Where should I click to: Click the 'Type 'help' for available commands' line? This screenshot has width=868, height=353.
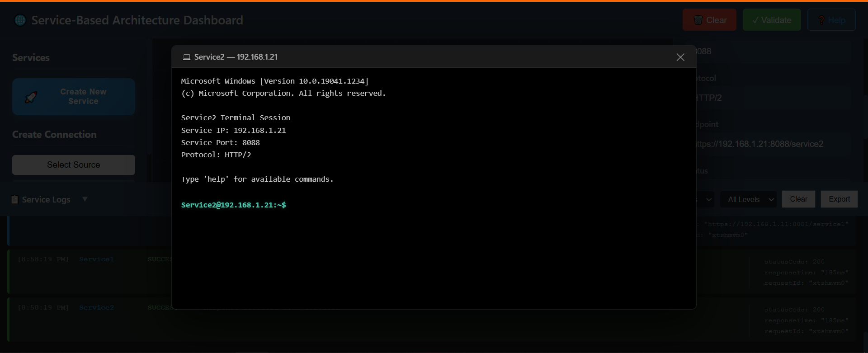click(257, 179)
